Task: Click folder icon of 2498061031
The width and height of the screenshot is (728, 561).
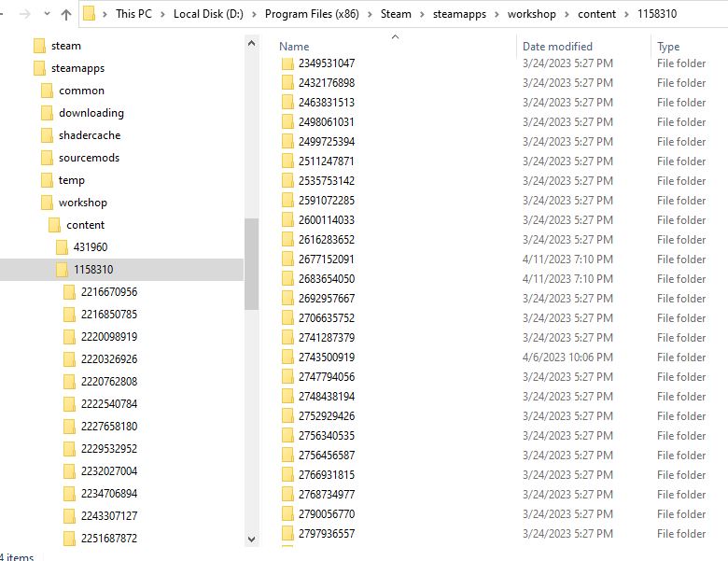Action: [287, 121]
